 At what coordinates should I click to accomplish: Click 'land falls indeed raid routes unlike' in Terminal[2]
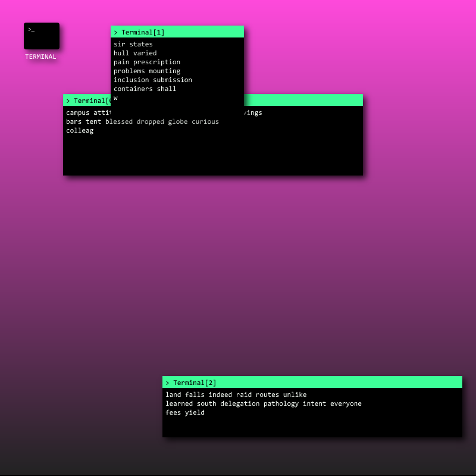pos(236,394)
